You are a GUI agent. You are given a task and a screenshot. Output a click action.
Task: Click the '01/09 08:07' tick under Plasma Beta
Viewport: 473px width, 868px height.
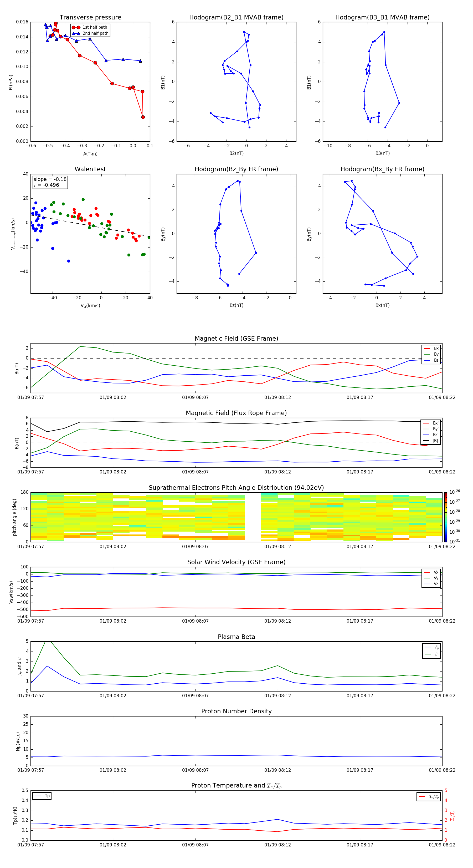coord(195,696)
